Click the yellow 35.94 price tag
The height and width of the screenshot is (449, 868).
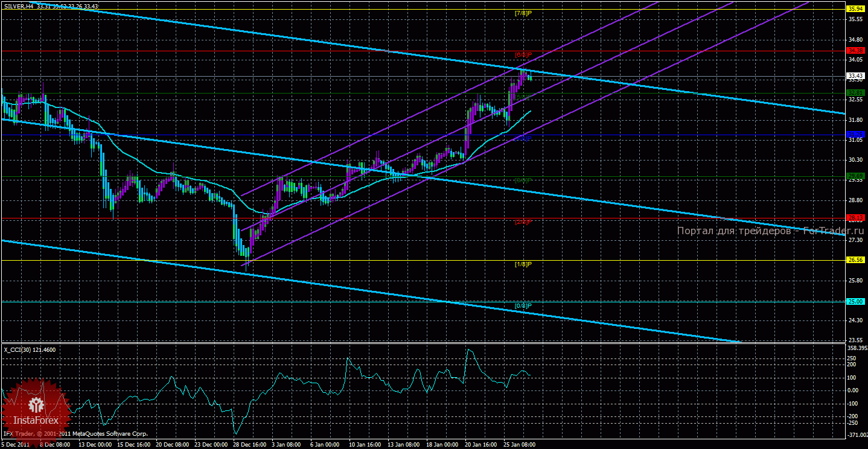[855, 9]
